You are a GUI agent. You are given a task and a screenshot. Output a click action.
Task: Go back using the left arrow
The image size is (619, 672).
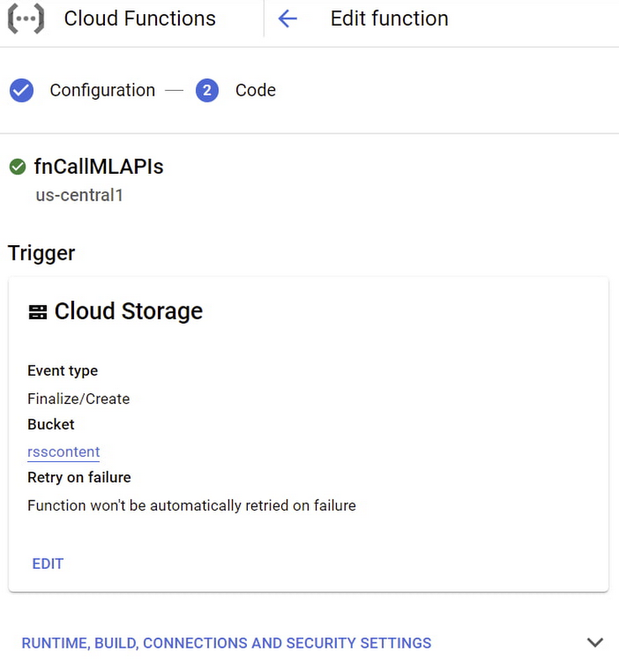pyautogui.click(x=287, y=18)
